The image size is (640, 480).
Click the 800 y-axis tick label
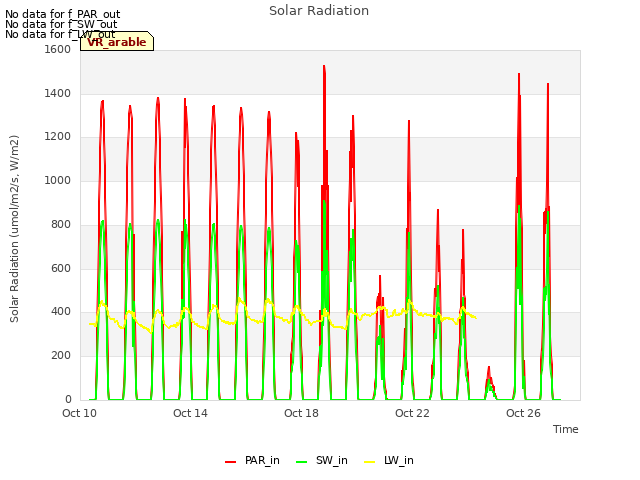(61, 224)
